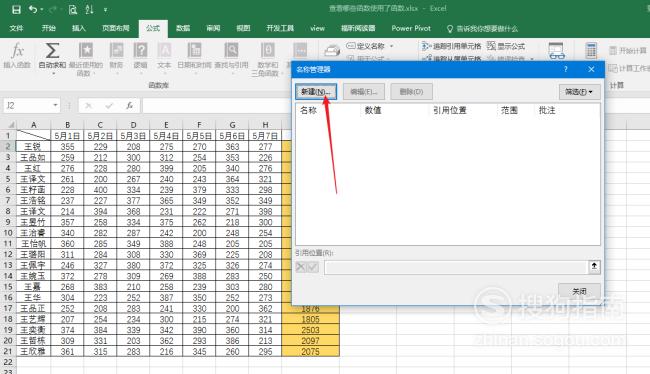Click the name cell 王欣雅
This screenshot has height=374, width=650.
[33, 351]
